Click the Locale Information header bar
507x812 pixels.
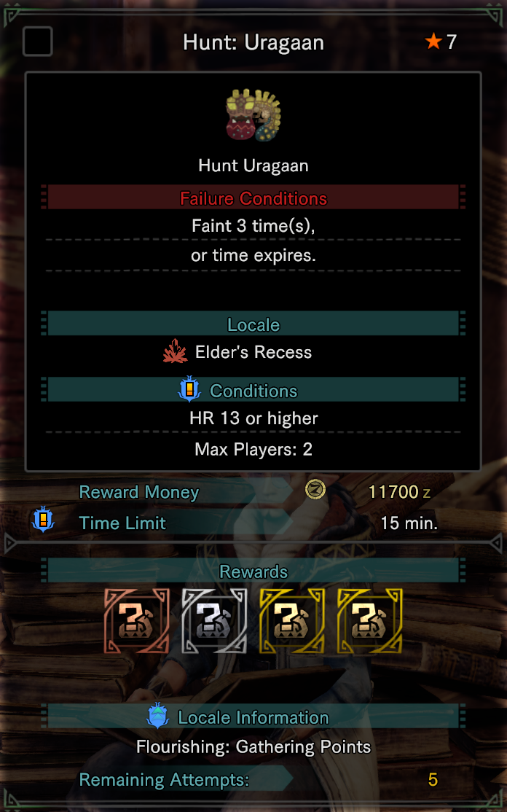click(x=253, y=717)
